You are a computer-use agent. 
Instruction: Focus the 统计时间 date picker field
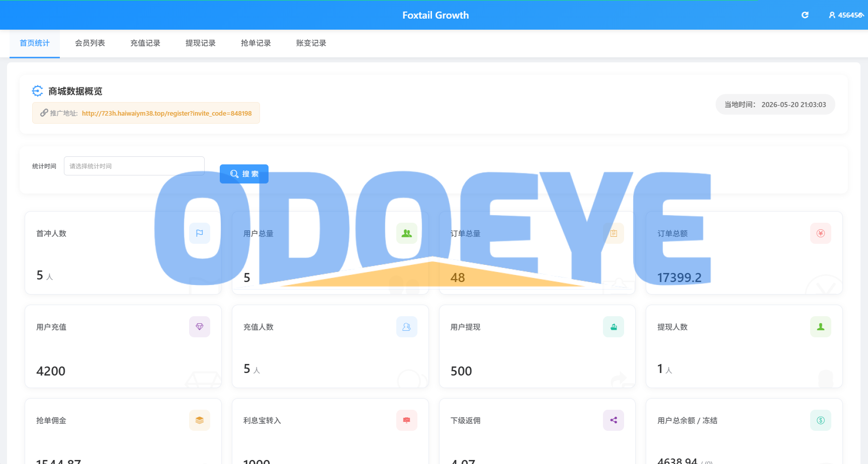[134, 166]
